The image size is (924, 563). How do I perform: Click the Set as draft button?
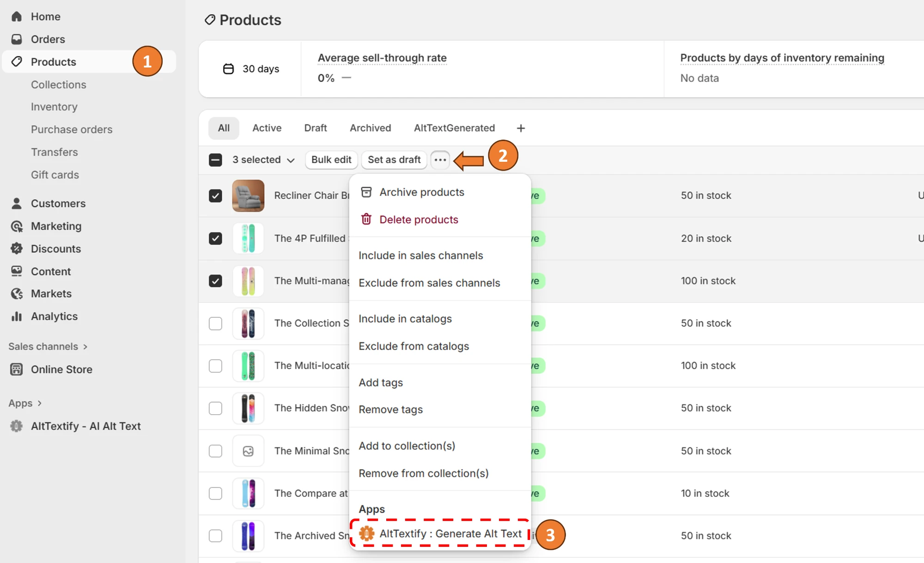tap(394, 160)
